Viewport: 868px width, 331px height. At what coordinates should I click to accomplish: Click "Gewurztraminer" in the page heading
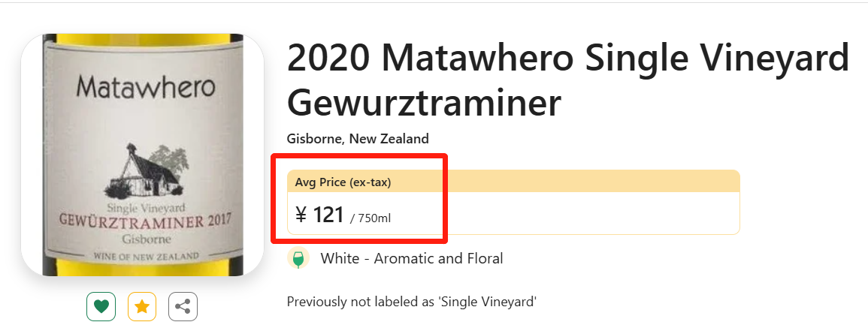[x=424, y=104]
